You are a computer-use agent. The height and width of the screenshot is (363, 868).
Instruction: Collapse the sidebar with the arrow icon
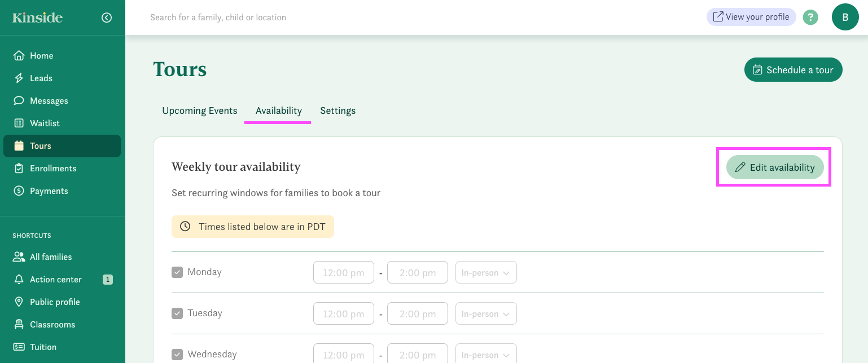(107, 17)
